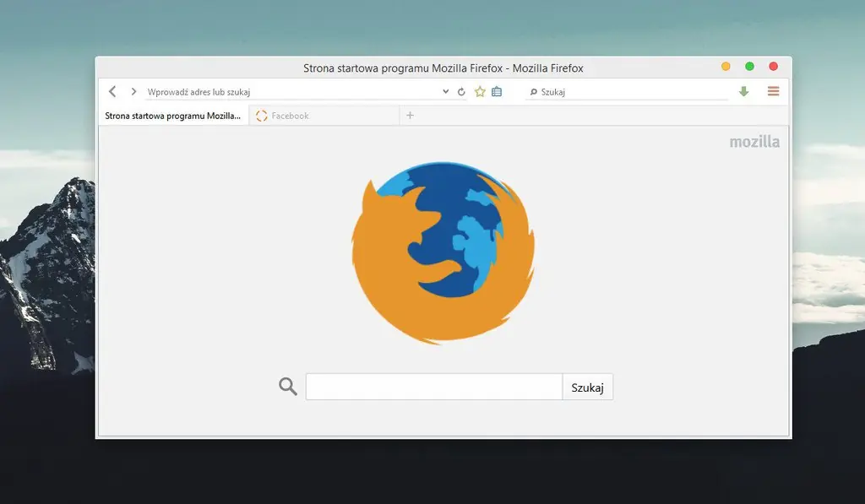Reload the current page
865x504 pixels.
(x=461, y=92)
